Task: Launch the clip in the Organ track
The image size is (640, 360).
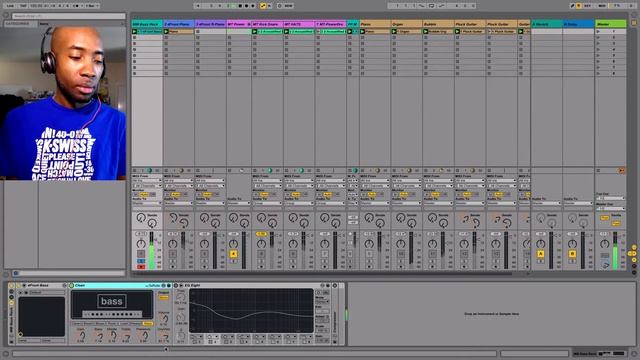Action: pos(394,31)
